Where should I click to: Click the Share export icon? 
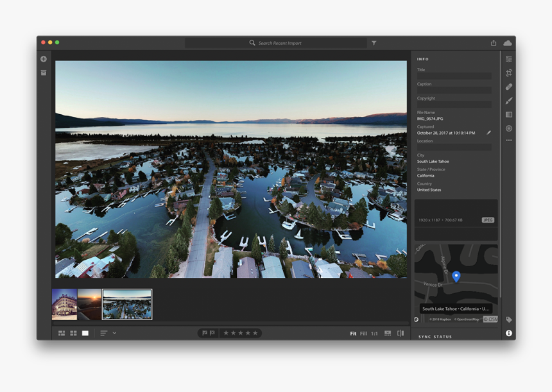pyautogui.click(x=494, y=43)
